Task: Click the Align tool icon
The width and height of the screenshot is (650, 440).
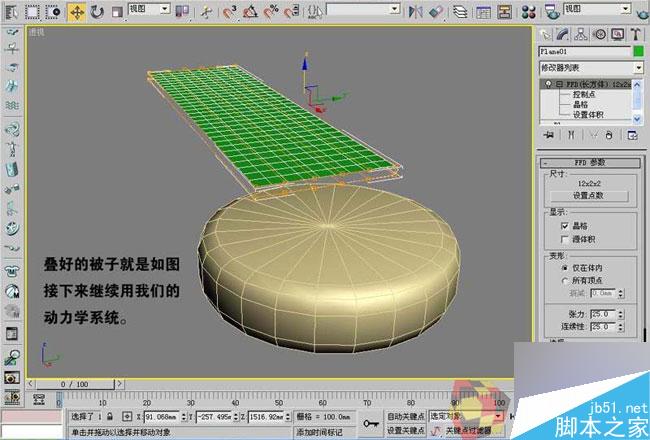Action: tap(436, 12)
